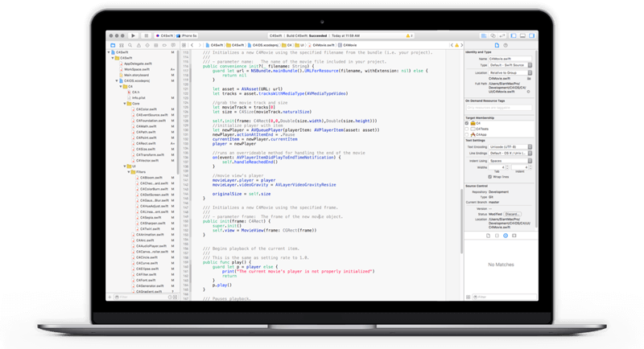Screen dimensions: 644x349
Task: Increment the Tab width stepper
Action: (x=507, y=166)
